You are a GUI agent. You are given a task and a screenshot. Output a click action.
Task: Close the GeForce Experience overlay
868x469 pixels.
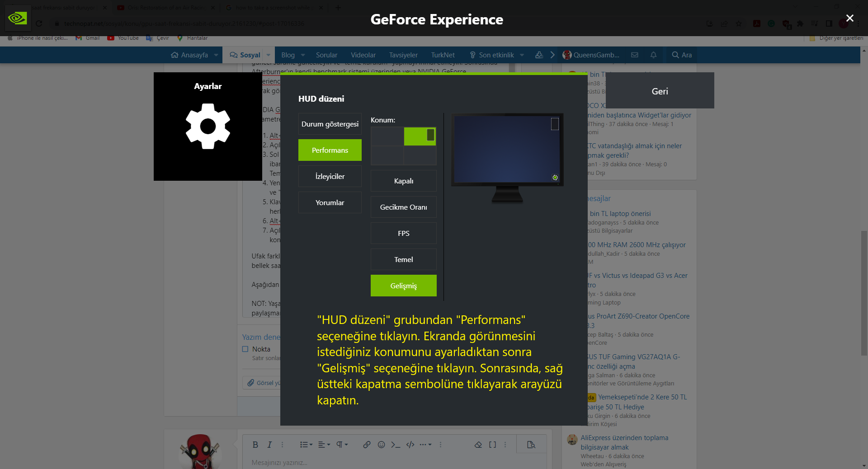click(850, 18)
